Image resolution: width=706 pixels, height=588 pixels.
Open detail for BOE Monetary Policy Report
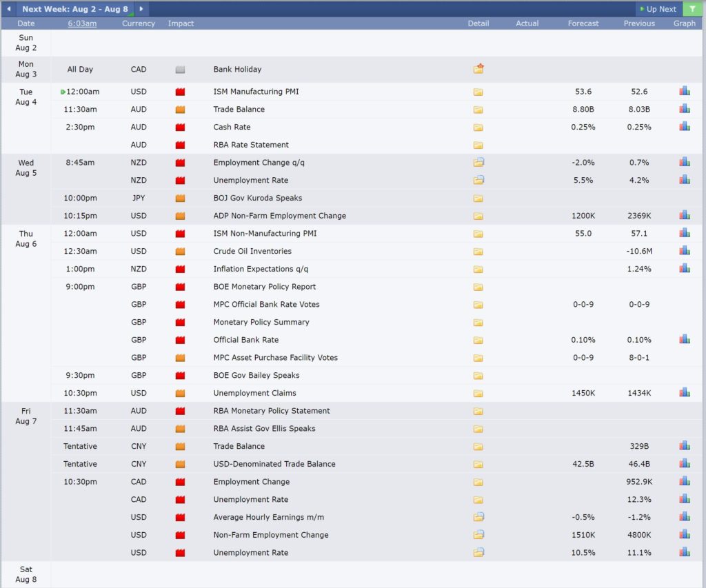(478, 287)
